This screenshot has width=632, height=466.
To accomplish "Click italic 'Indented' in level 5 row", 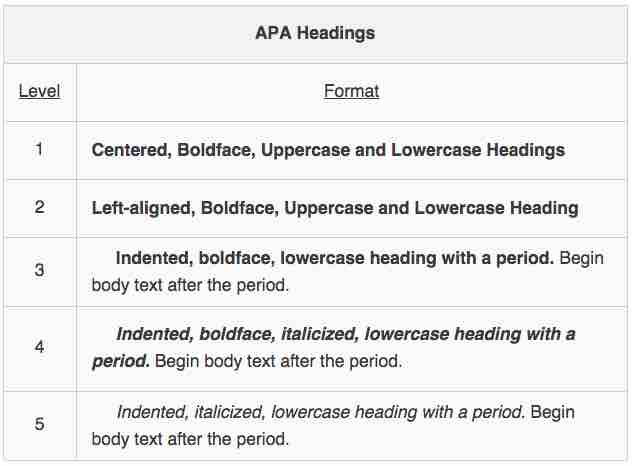I will pos(150,411).
